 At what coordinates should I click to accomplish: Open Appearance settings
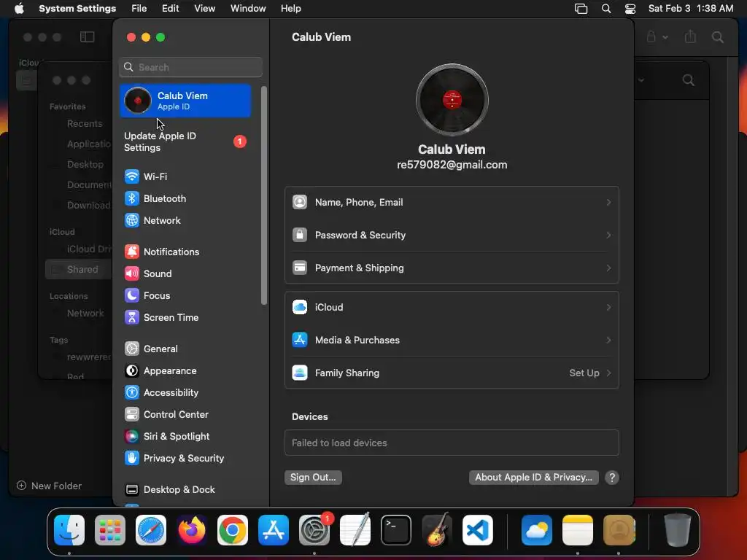185,371
